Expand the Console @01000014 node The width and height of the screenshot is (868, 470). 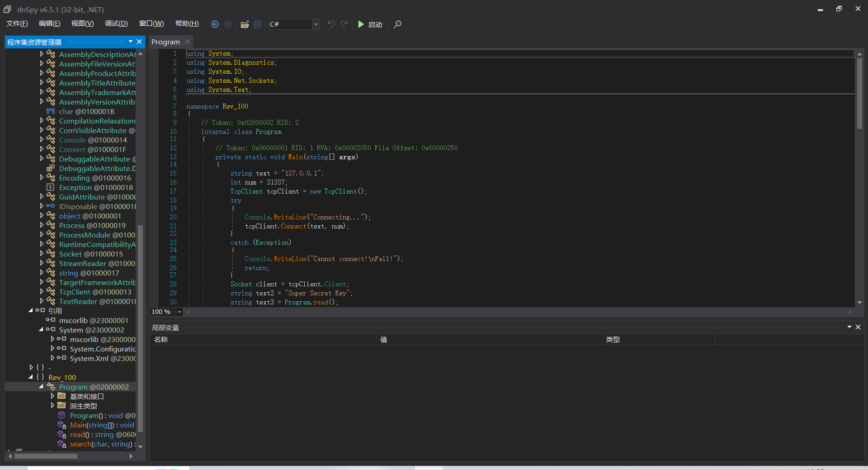42,140
